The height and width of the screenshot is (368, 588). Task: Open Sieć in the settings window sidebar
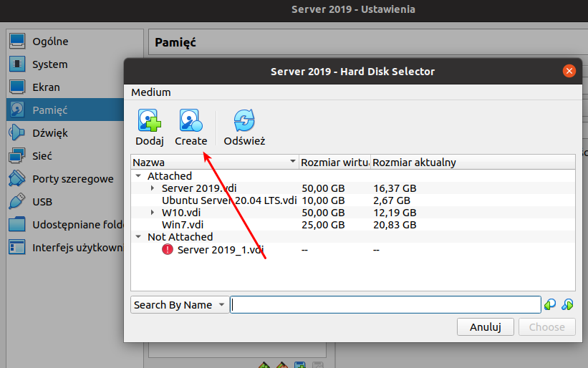(66, 155)
